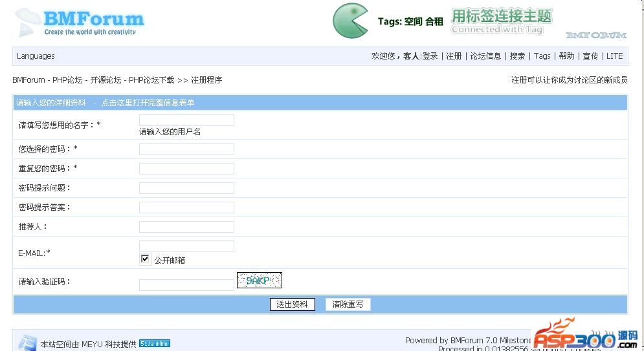Click the 本站空间由 MEYU 科技提供 text
Image resolution: width=644 pixels, height=351 pixels.
(88, 344)
